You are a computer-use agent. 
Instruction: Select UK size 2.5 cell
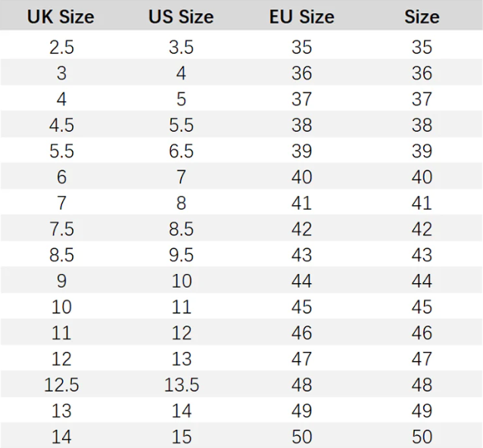pyautogui.click(x=61, y=47)
